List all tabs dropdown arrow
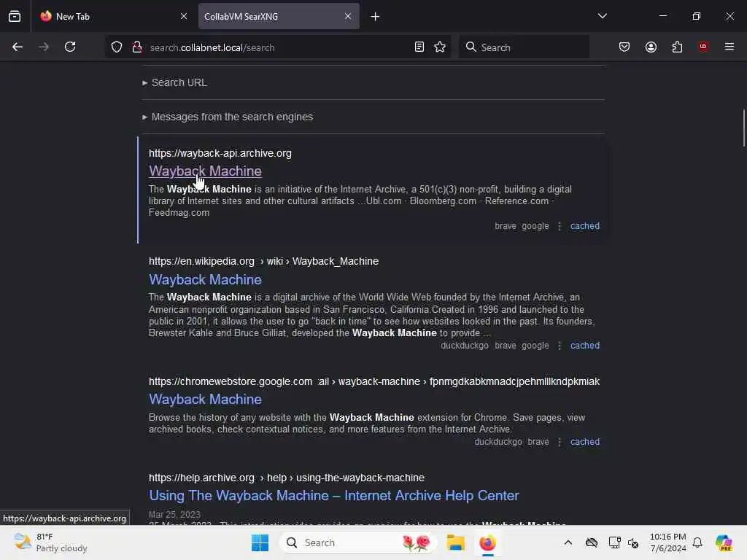The width and height of the screenshot is (747, 560). pyautogui.click(x=603, y=16)
